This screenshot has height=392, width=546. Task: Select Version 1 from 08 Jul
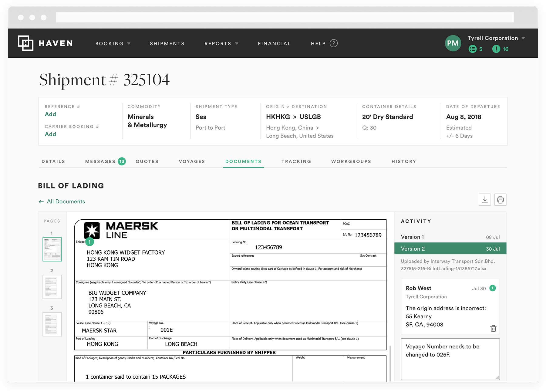click(450, 237)
